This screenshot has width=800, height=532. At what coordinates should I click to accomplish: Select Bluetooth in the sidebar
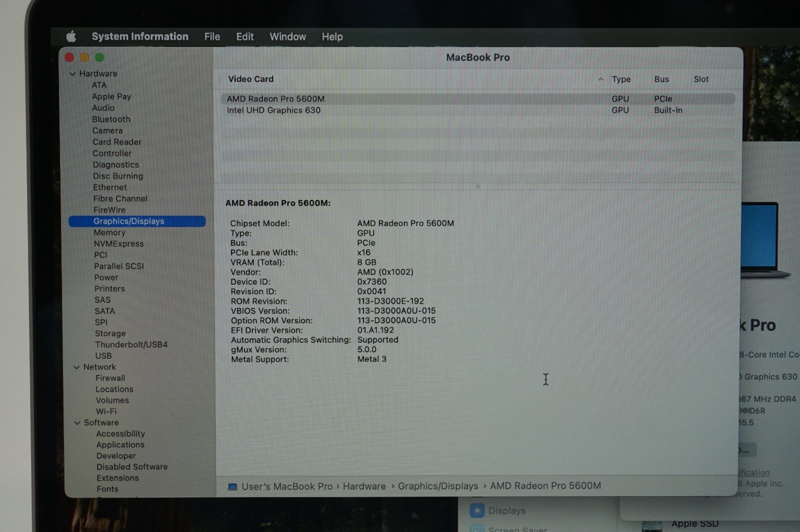click(x=111, y=119)
